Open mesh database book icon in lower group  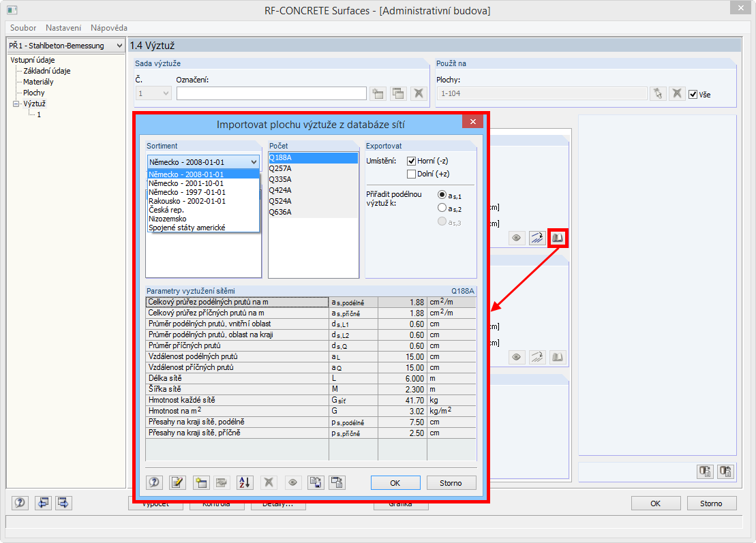(x=558, y=358)
